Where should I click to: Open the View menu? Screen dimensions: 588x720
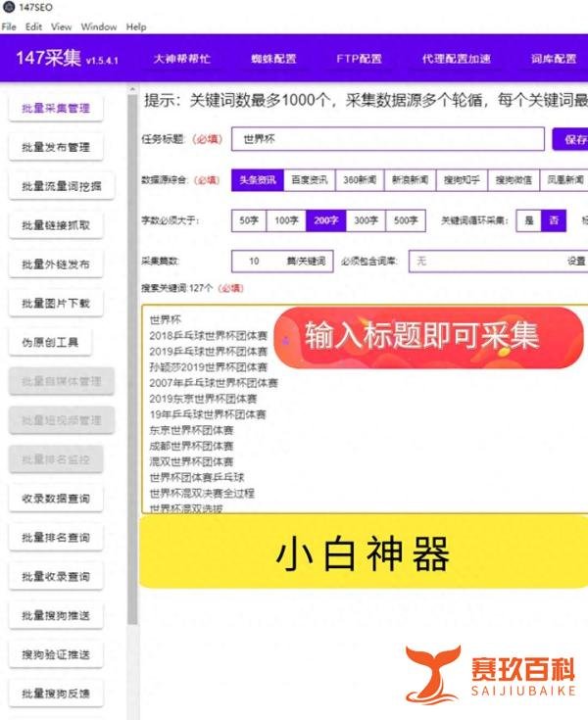(x=61, y=26)
